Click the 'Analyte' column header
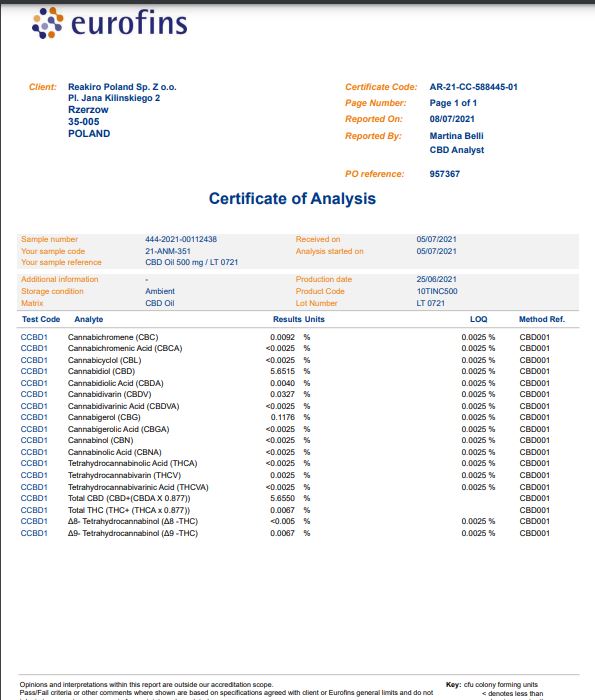The image size is (595, 700). [88, 319]
